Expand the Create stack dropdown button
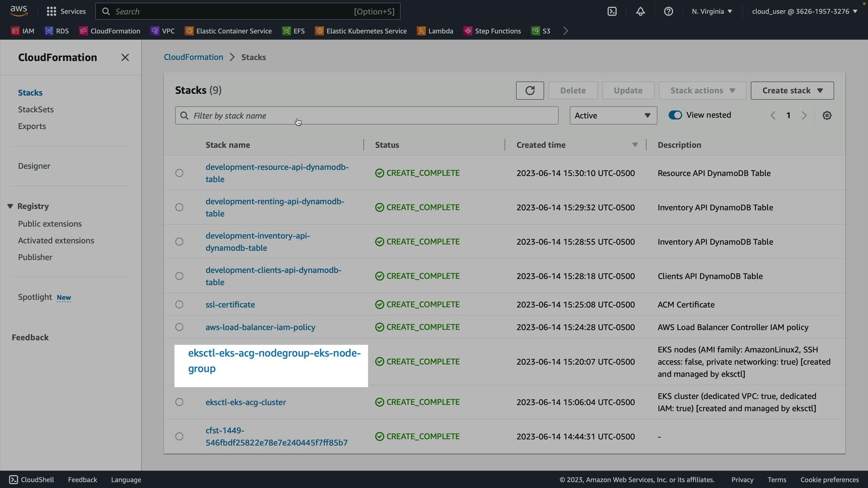868x488 pixels. (x=792, y=90)
